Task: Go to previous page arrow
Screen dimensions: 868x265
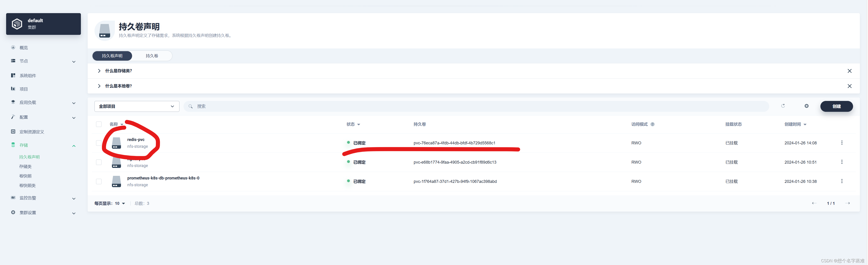Action: click(814, 203)
